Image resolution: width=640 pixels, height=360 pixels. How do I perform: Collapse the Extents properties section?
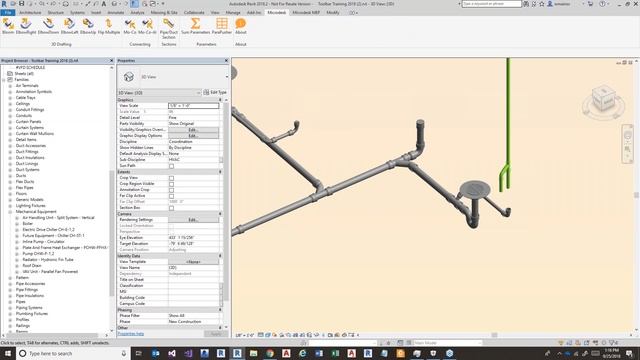[220, 172]
